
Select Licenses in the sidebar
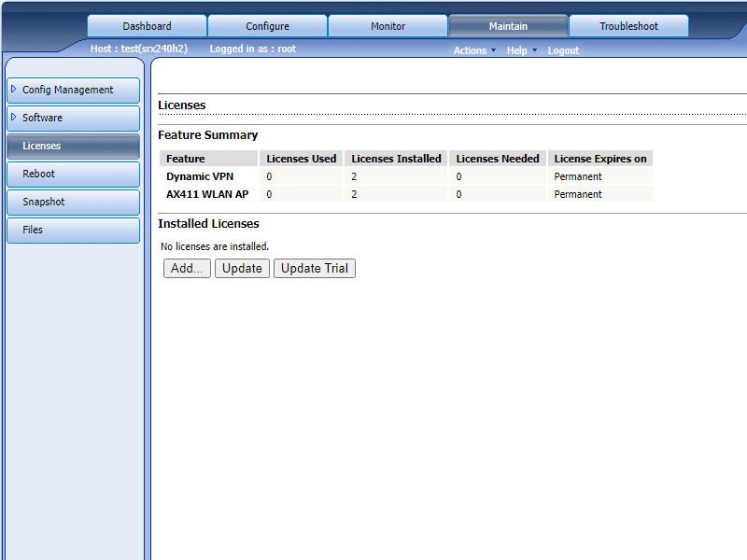click(x=73, y=147)
